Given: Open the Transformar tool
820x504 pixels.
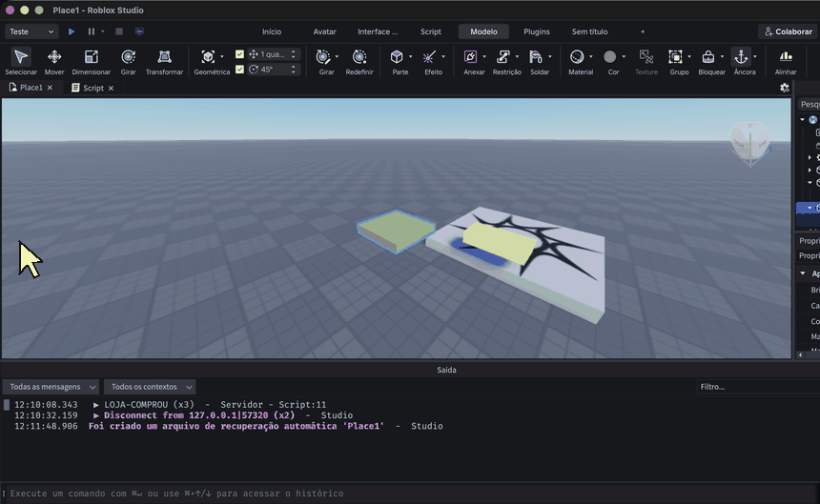Looking at the screenshot, I should tap(164, 62).
